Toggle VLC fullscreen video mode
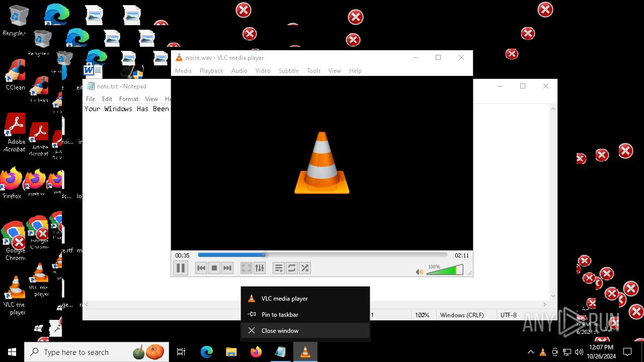644x362 pixels. coord(246,268)
